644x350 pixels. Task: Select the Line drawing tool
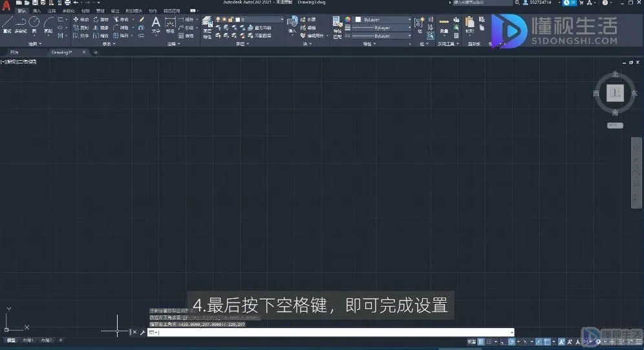click(x=7, y=24)
